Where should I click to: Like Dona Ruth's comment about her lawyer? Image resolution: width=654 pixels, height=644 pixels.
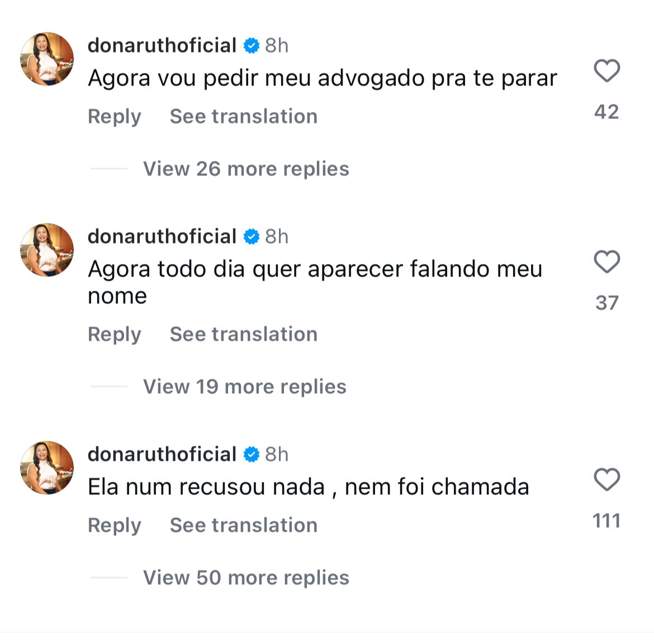[x=606, y=71]
